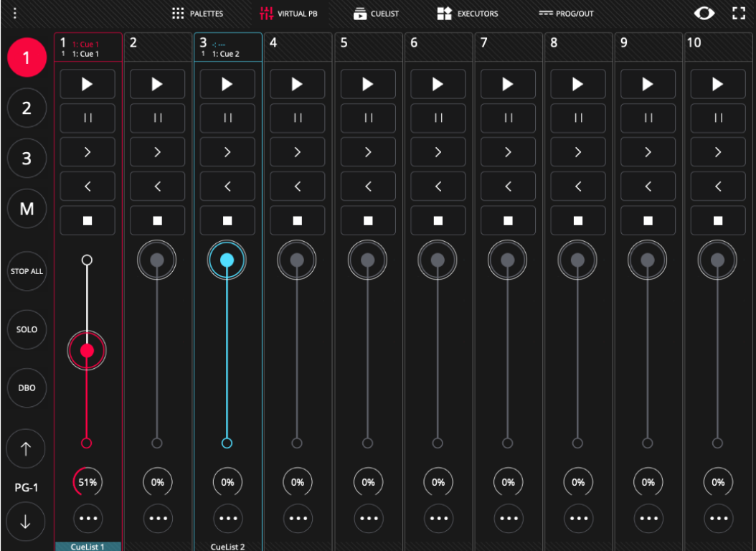Screen dimensions: 756x551
Task: Open more options for playback 8
Action: 578,518
